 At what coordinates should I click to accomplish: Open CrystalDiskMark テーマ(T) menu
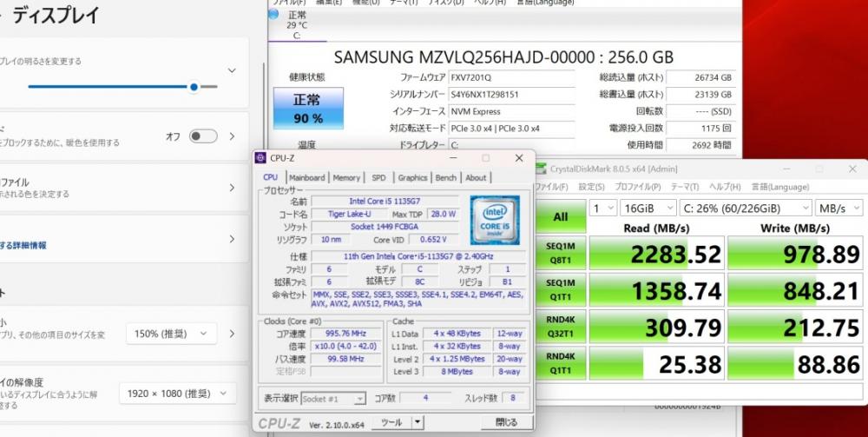click(685, 187)
